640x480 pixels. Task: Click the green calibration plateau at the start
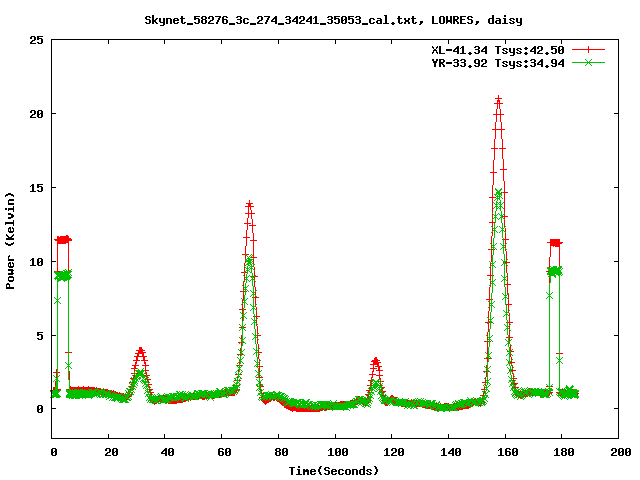tap(62, 275)
